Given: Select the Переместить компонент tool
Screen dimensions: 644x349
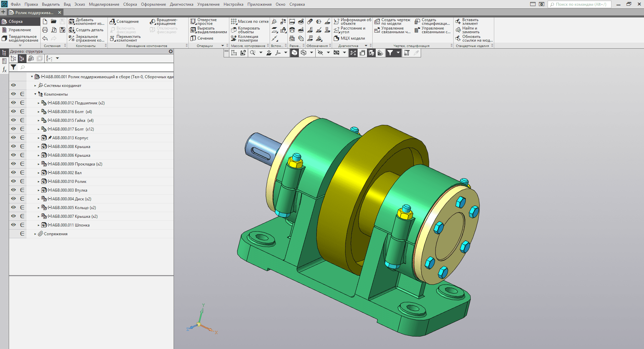Looking at the screenshot, I should 125,39.
